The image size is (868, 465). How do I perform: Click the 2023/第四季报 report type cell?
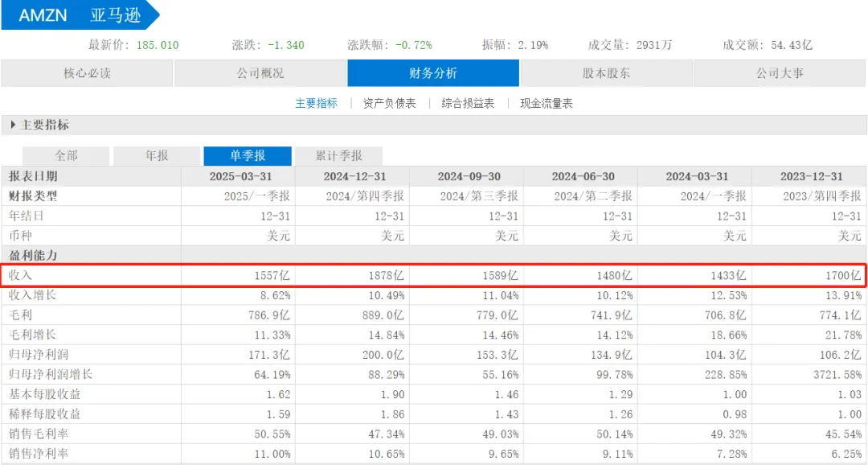[x=822, y=196]
